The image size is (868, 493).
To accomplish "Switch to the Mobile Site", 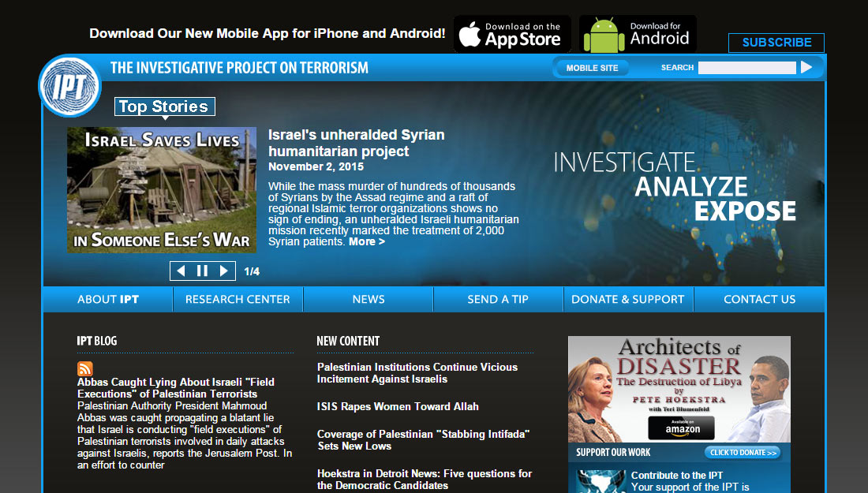I will [x=593, y=68].
